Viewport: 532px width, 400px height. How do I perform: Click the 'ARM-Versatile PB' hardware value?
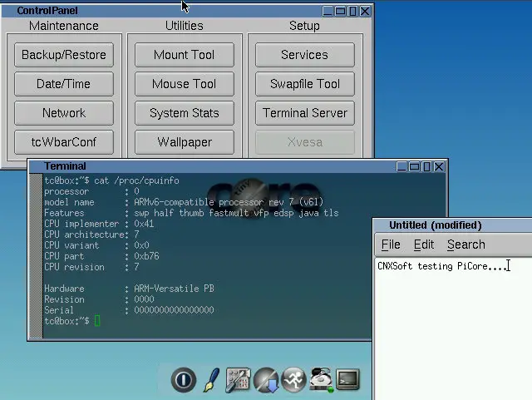point(174,289)
